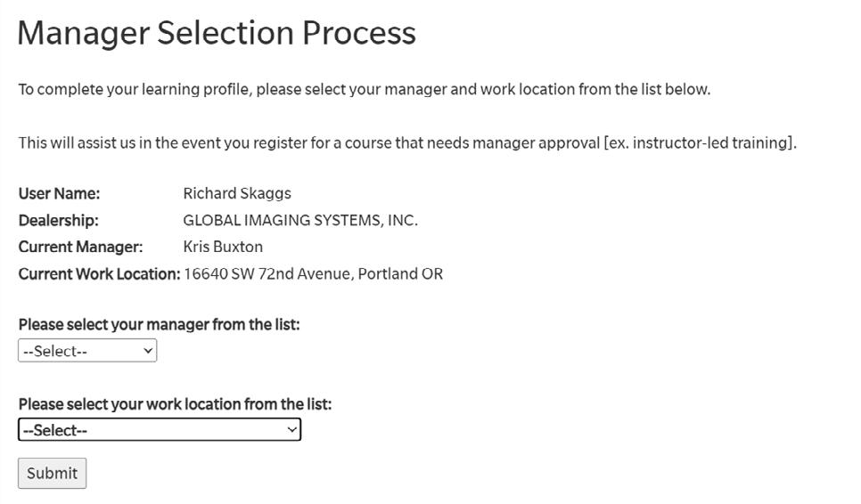Click the 'To complete your learning profile' sentence

point(364,89)
